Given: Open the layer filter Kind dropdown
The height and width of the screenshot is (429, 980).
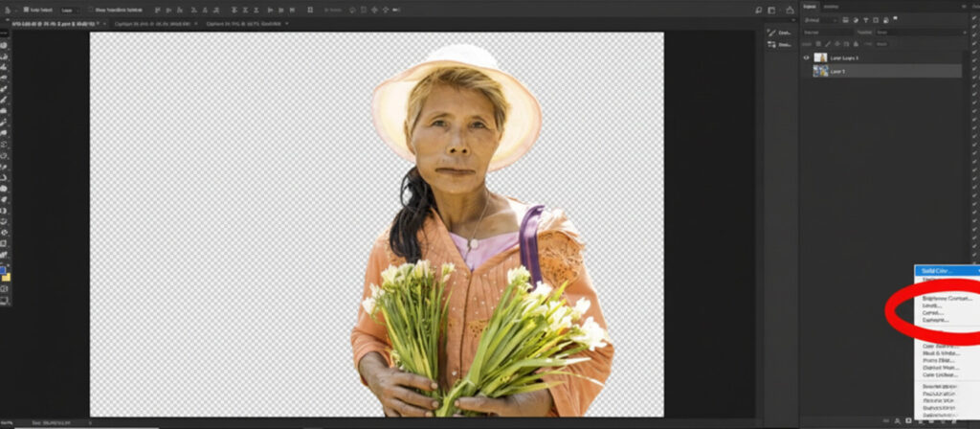Looking at the screenshot, I should 820,21.
